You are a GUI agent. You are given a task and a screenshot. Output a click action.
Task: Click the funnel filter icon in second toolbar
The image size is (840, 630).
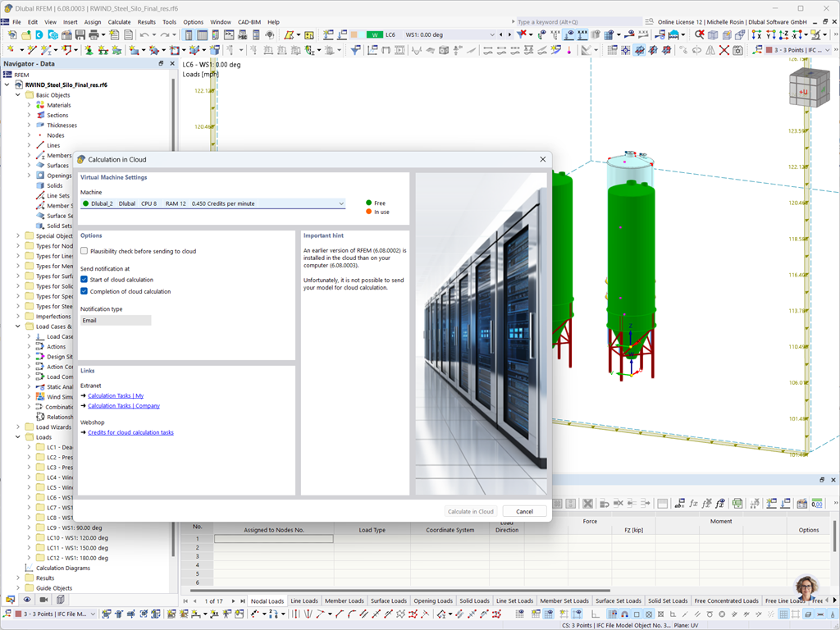pyautogui.click(x=355, y=50)
